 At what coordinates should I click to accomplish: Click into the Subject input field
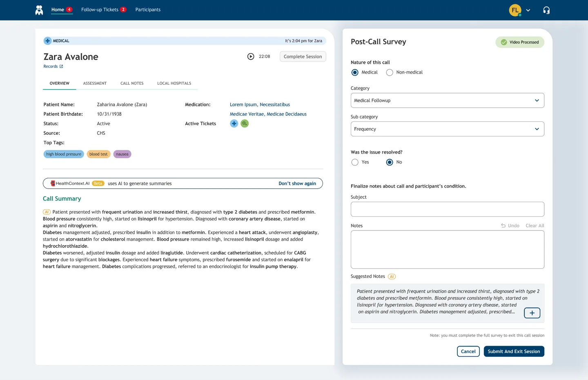pyautogui.click(x=447, y=209)
